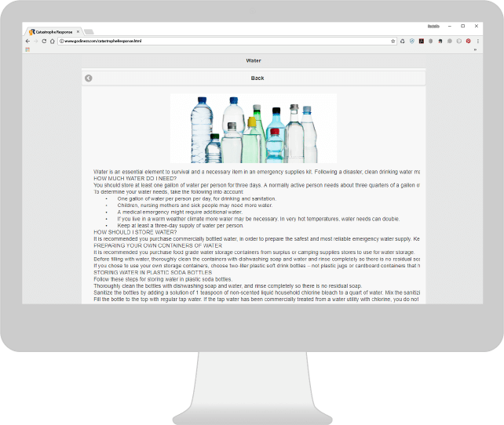
Task: Open the Chrome three-dot menu
Action: [x=478, y=41]
